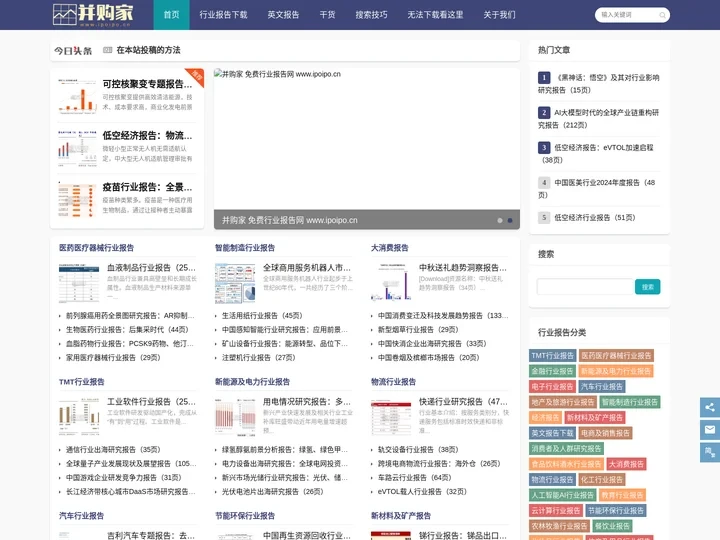Screen dimensions: 720x540
Task: Click the 今日头条 news list icon
Action: [107, 50]
